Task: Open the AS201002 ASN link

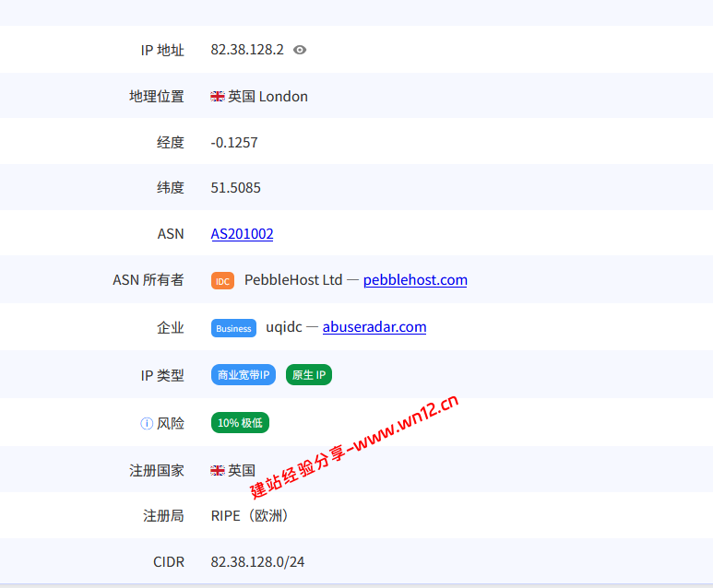Action: (242, 233)
